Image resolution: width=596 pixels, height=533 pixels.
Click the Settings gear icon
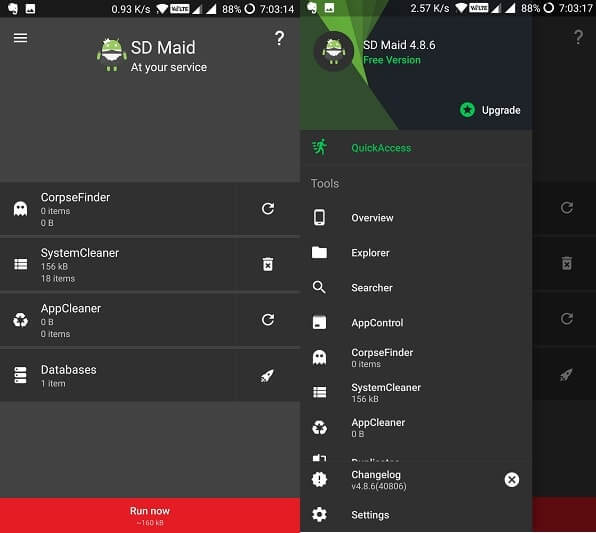319,514
